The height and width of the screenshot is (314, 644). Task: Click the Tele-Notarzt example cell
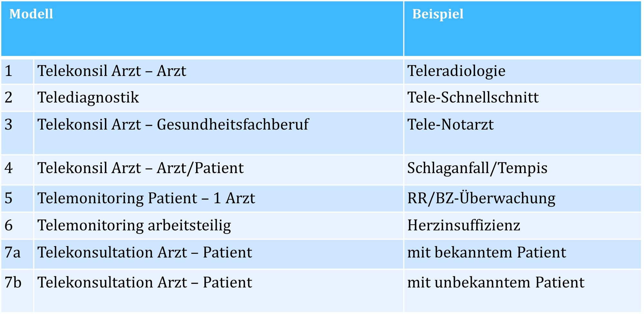pos(450,125)
